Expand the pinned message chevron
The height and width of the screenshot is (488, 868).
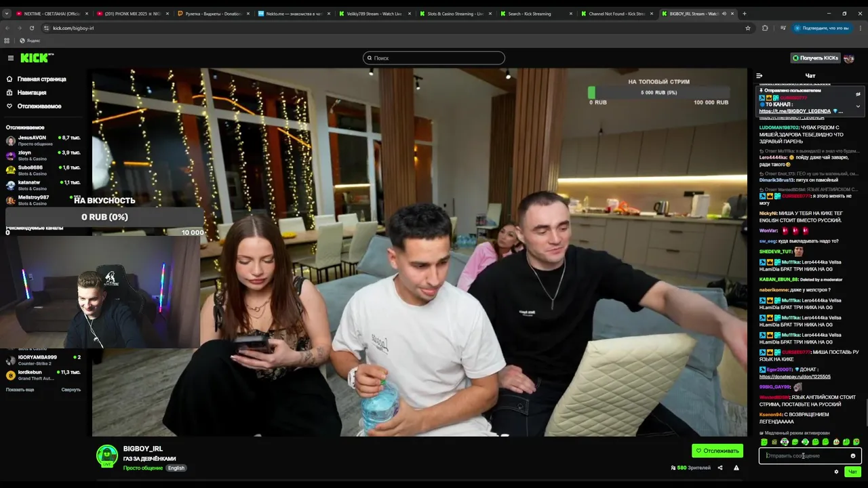tap(858, 106)
